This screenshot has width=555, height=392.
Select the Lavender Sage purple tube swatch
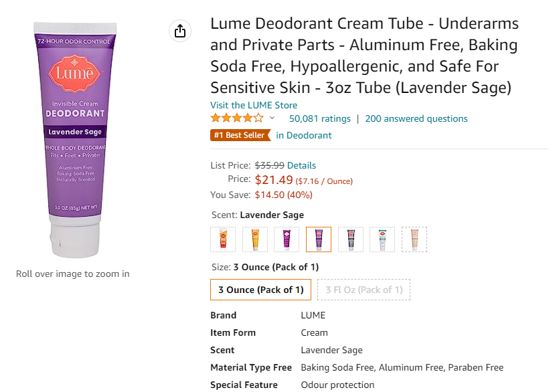pyautogui.click(x=319, y=239)
